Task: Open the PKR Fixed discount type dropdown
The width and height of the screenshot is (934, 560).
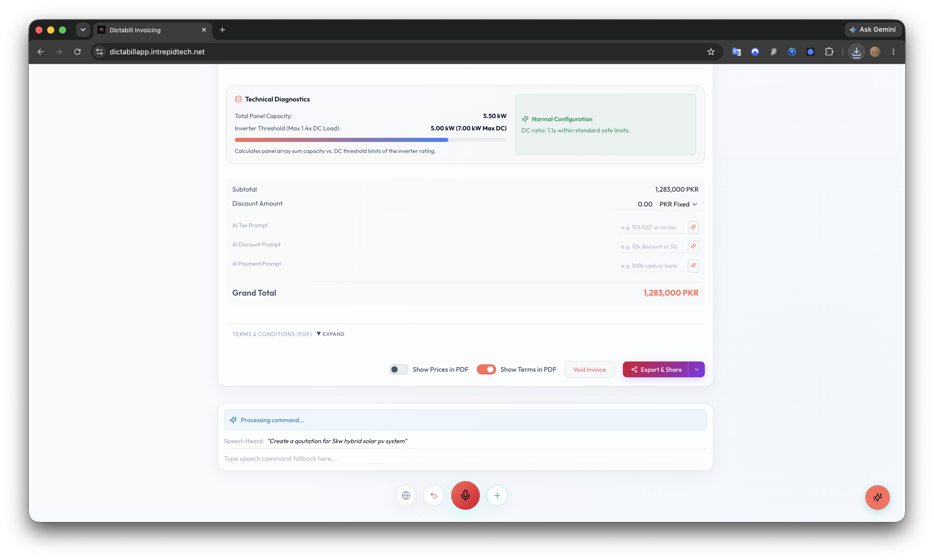Action: coord(678,204)
